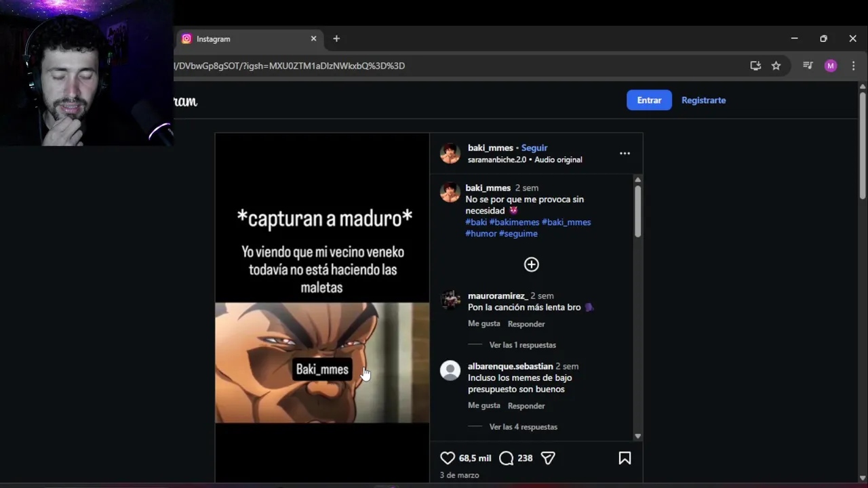Minimize the Chrome window
Screen dimensions: 868x488
click(x=794, y=39)
